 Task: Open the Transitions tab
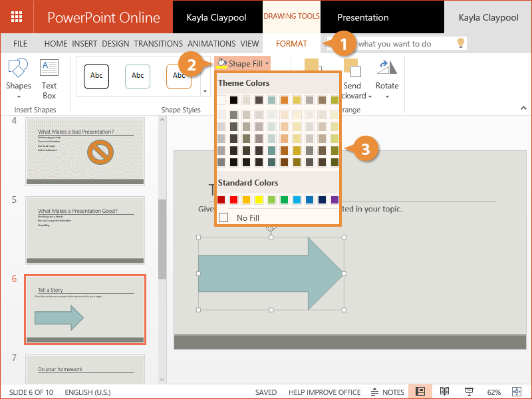(x=158, y=44)
